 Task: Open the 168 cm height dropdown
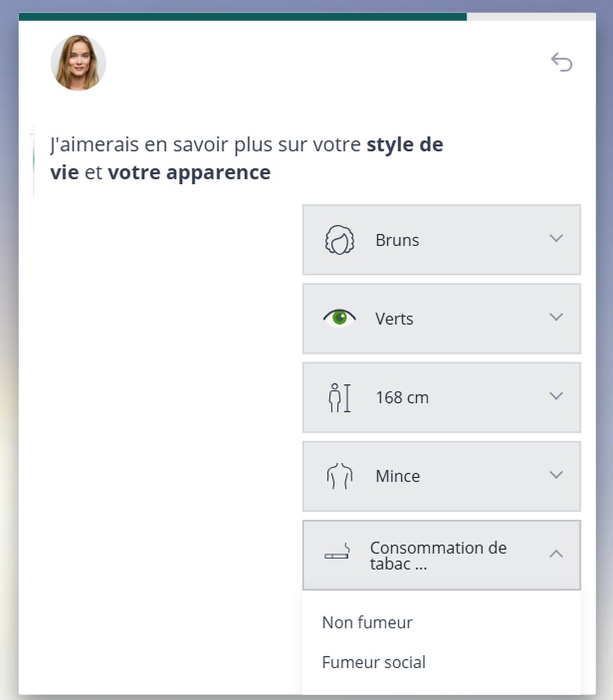coord(442,398)
